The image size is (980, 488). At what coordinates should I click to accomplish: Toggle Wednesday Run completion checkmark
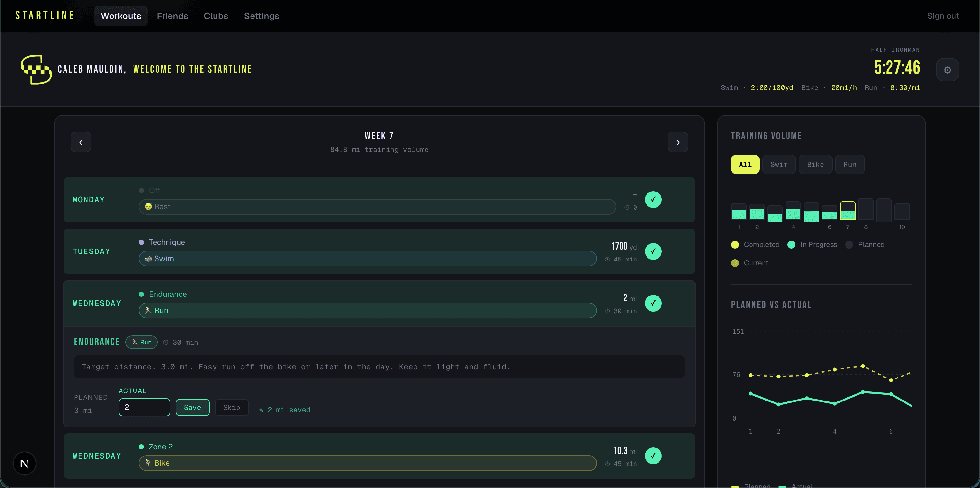pos(653,303)
